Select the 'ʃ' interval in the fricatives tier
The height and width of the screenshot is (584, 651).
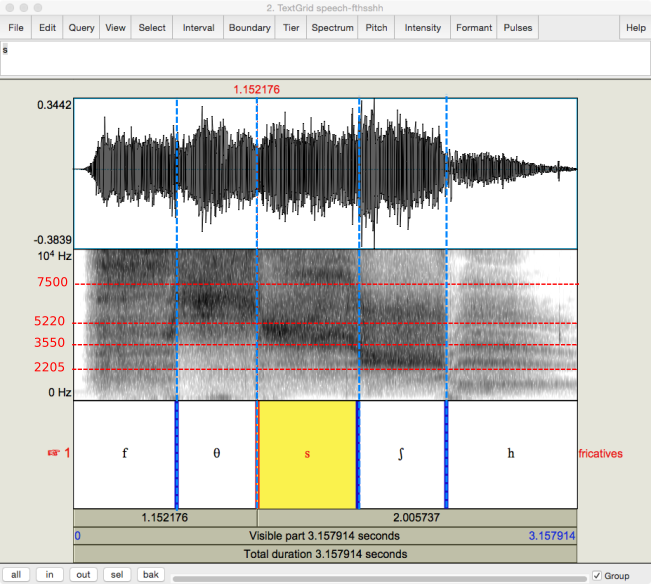(401, 454)
